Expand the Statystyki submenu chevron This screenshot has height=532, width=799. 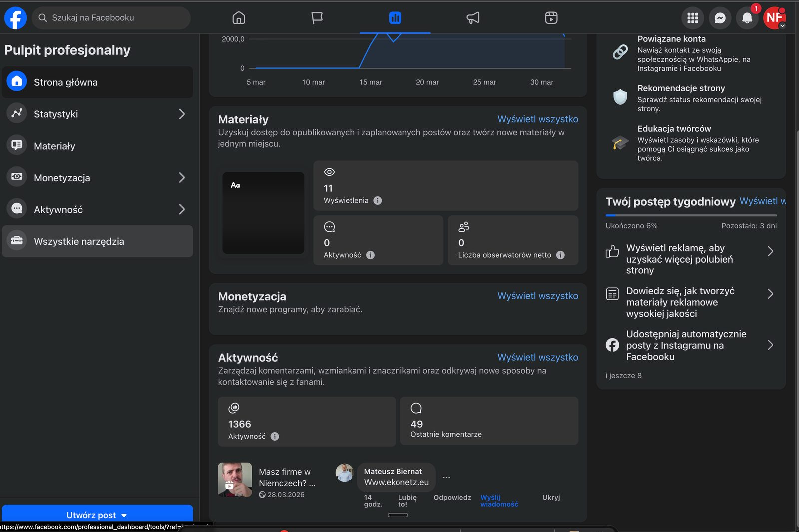[x=182, y=114]
